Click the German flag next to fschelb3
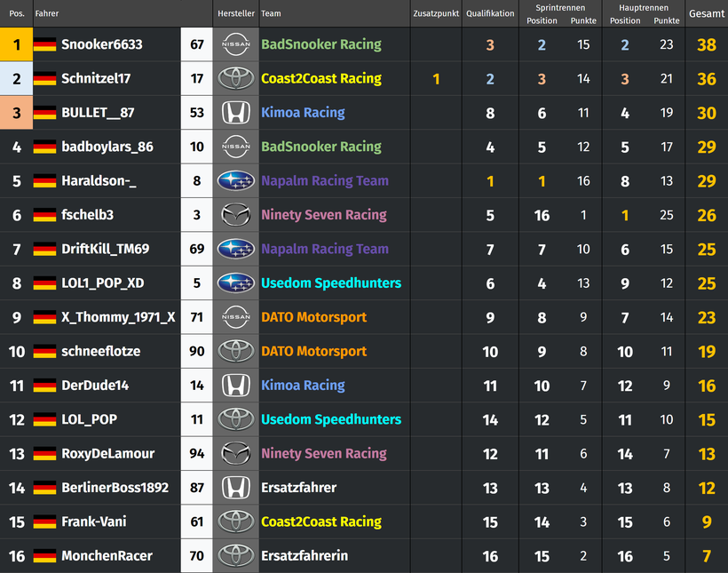Screen dimensions: 728x573 [x=45, y=215]
